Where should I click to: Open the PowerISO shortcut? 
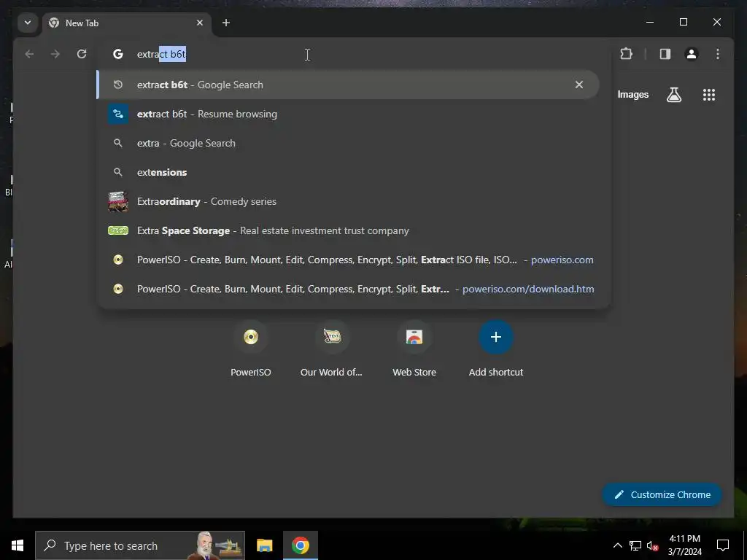[x=251, y=349]
